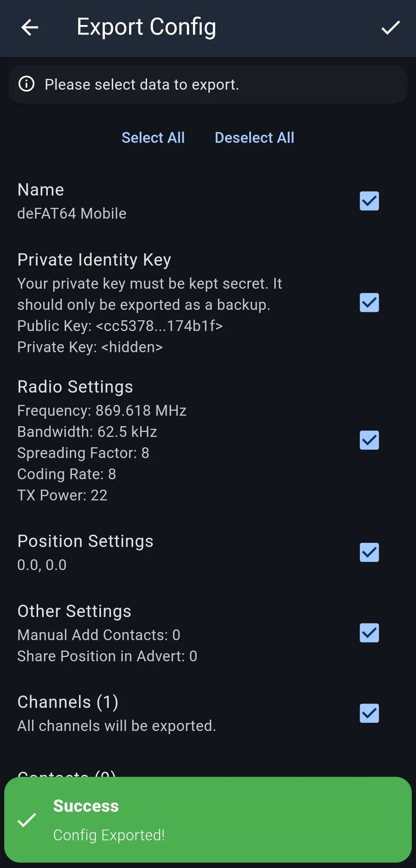
Task: Go back using the arrow icon
Action: click(x=30, y=28)
